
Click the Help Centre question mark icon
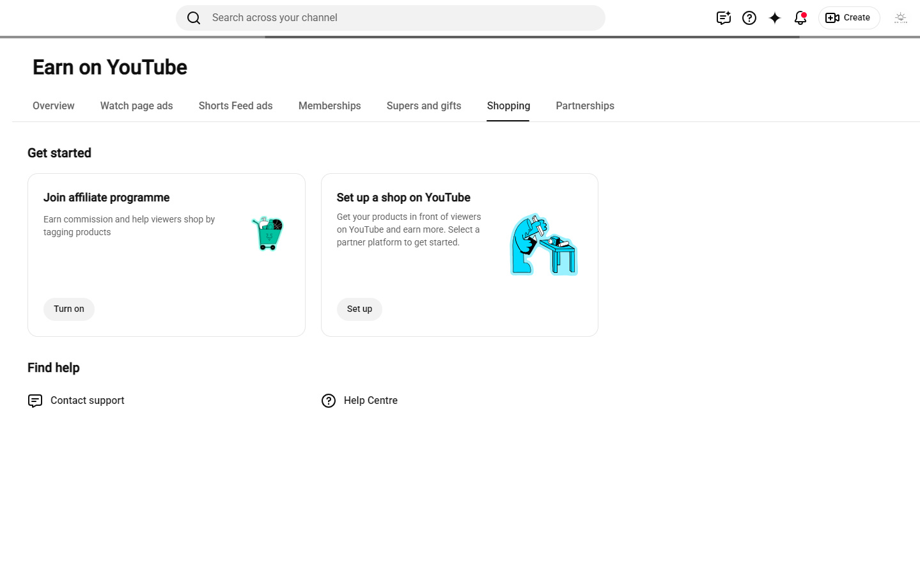(x=329, y=401)
